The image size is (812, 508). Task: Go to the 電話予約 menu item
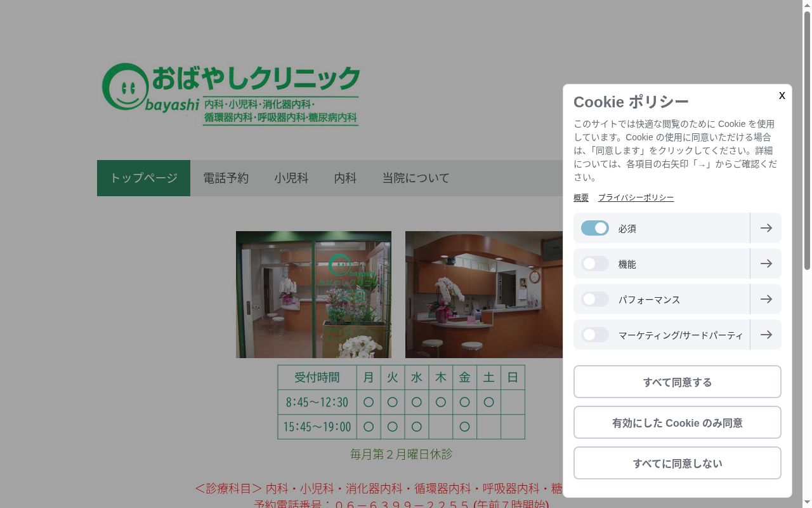[x=226, y=178]
